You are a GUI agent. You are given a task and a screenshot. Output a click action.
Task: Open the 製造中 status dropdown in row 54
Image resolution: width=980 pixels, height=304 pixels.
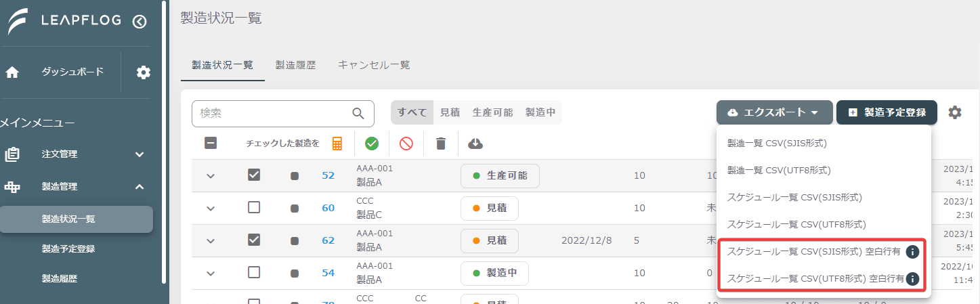[x=494, y=273]
